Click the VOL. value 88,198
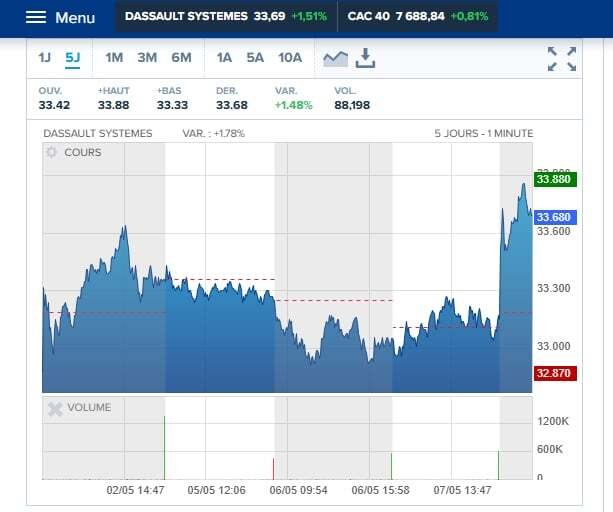The image size is (613, 512). click(x=352, y=105)
